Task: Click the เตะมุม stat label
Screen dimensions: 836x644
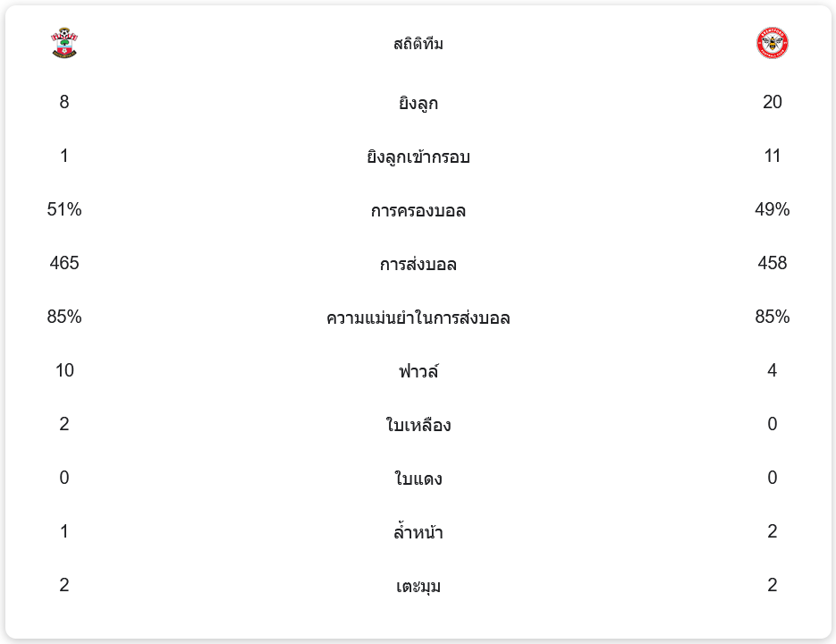Action: click(418, 586)
